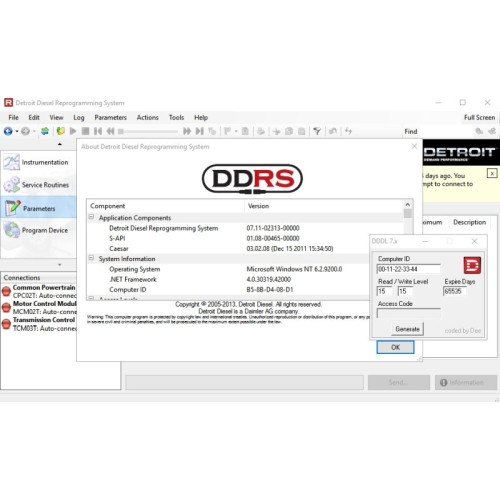This screenshot has width=500, height=500.
Task: Open the Program Device sidebar panel
Action: [x=39, y=230]
